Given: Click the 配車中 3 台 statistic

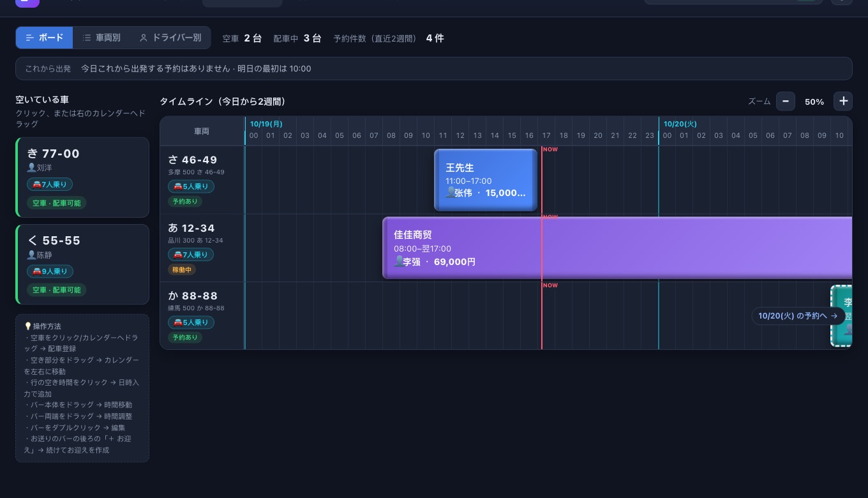Looking at the screenshot, I should 297,38.
